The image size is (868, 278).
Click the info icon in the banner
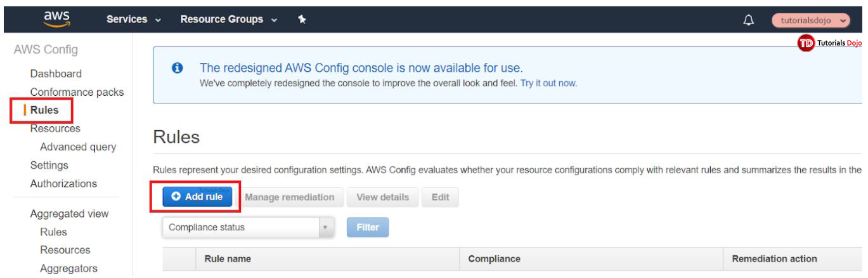[178, 68]
